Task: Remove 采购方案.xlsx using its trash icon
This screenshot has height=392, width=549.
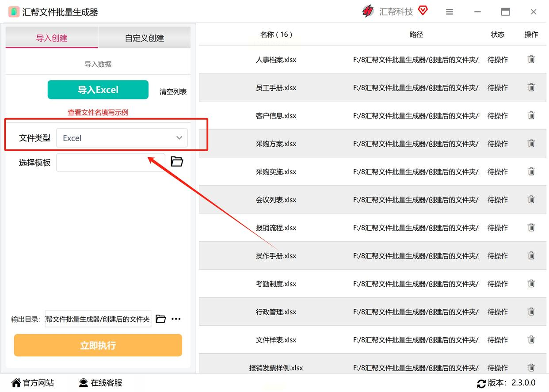Action: pos(531,143)
